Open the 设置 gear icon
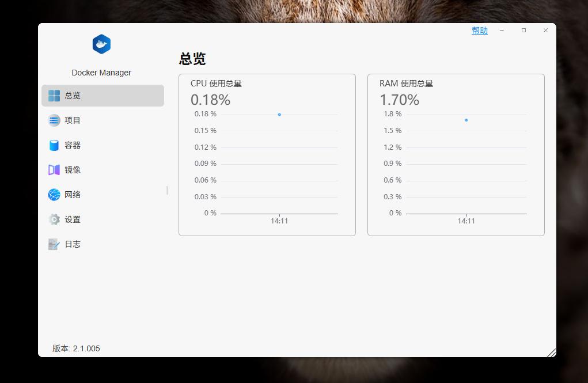 pos(54,219)
